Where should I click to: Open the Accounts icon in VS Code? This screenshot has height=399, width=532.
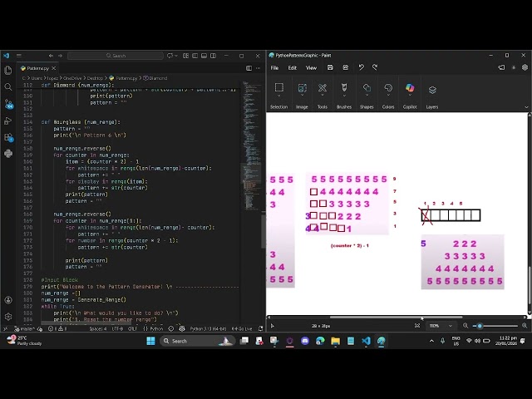(8, 300)
